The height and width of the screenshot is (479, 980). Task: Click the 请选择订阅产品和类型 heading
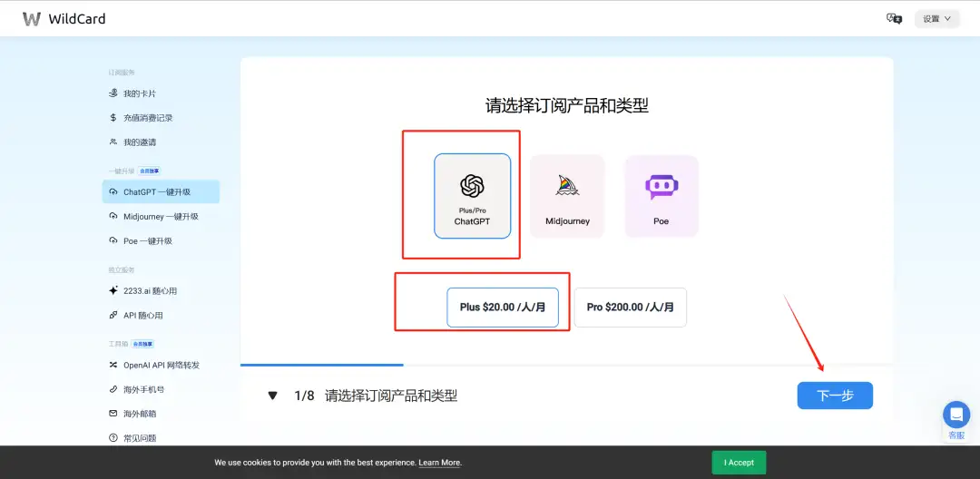pos(567,105)
